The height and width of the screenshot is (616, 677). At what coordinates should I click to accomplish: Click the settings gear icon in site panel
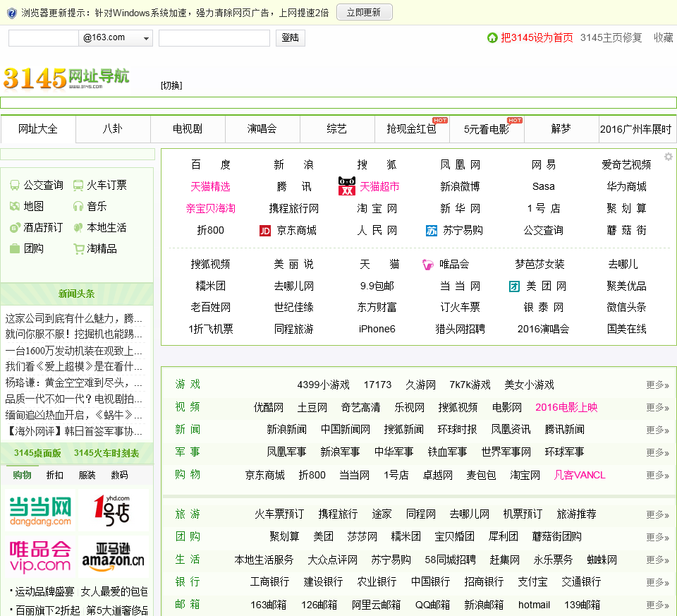(669, 157)
